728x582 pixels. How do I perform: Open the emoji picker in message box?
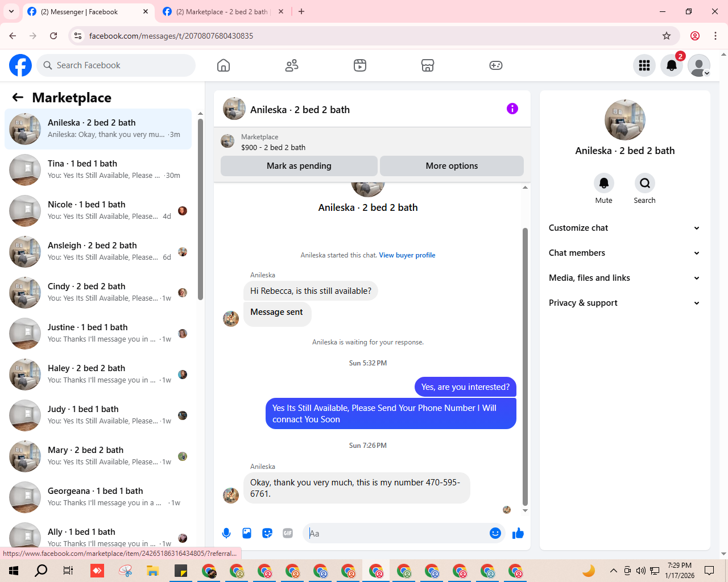pyautogui.click(x=495, y=533)
